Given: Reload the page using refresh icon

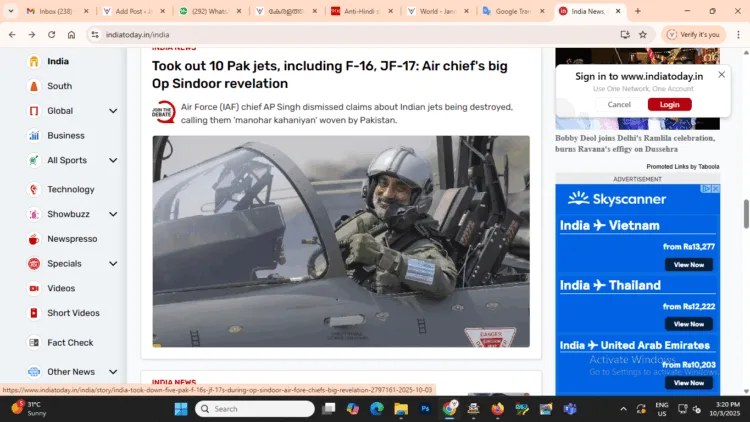Looking at the screenshot, I should coord(51,34).
